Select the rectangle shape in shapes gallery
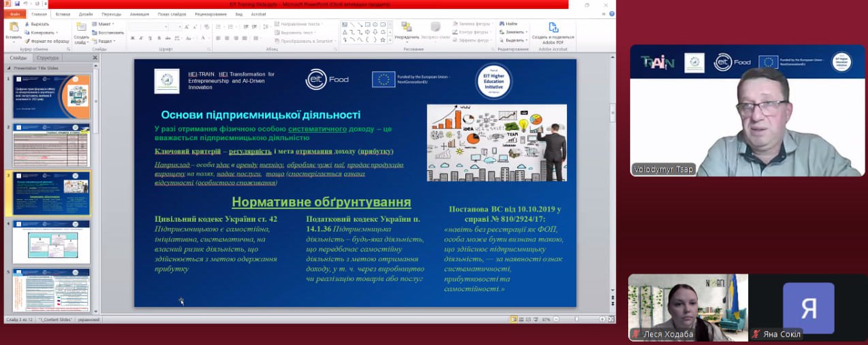The width and height of the screenshot is (868, 345). coord(367,24)
